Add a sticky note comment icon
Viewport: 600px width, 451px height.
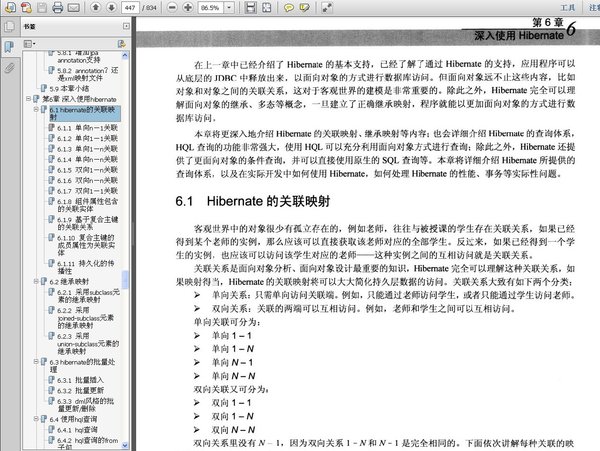[289, 8]
